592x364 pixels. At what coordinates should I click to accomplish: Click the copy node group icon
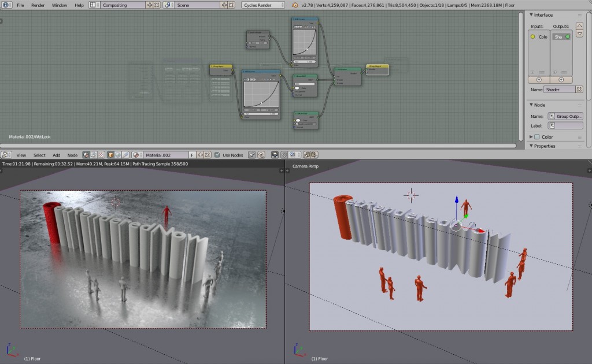tap(307, 155)
